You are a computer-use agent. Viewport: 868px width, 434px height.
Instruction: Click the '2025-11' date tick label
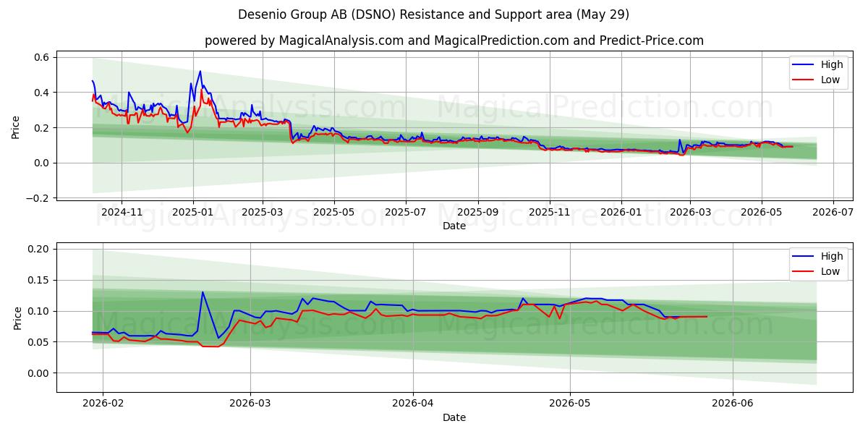(x=549, y=212)
